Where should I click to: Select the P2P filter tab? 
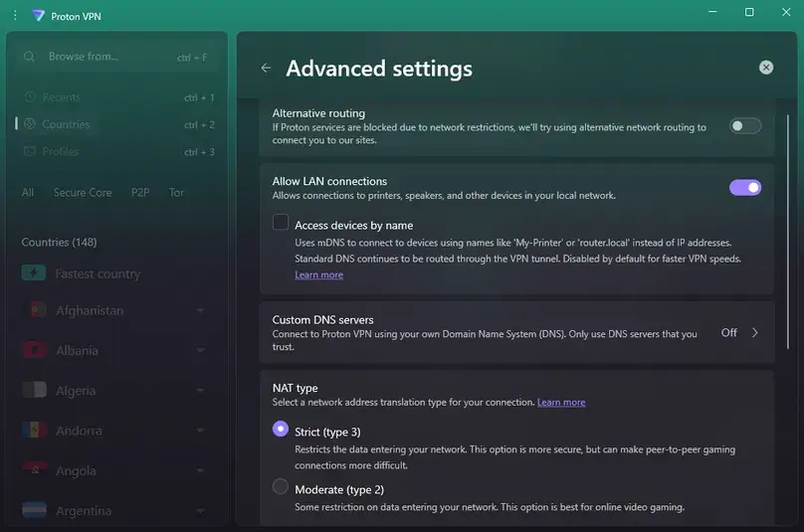coord(140,192)
